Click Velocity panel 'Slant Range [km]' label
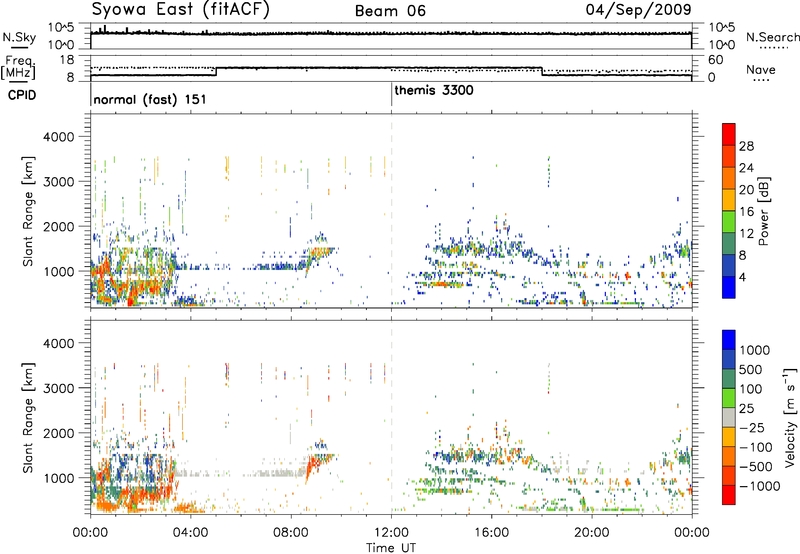Viewport: 800px width, 554px height. click(x=28, y=418)
